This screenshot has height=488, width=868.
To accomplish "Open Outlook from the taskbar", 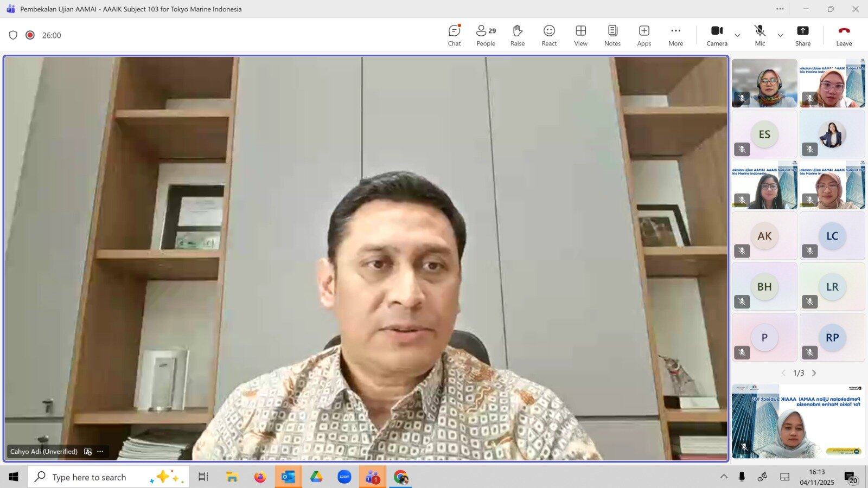I will tap(288, 477).
